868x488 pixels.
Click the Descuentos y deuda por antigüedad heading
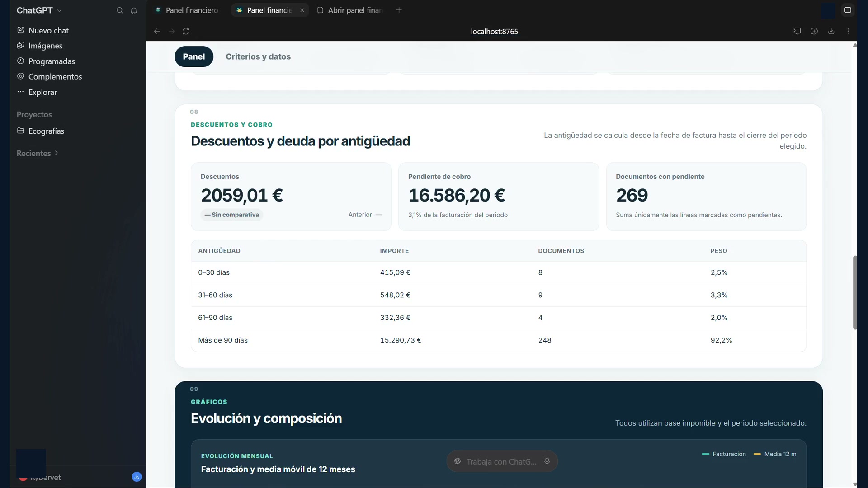tap(300, 141)
